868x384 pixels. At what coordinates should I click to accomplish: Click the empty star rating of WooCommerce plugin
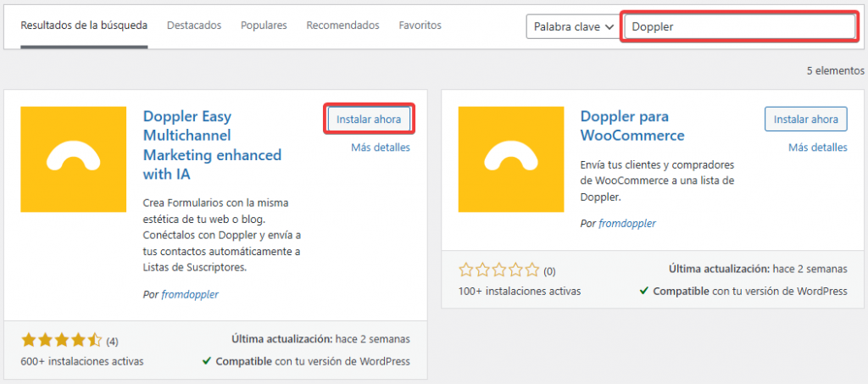point(498,270)
